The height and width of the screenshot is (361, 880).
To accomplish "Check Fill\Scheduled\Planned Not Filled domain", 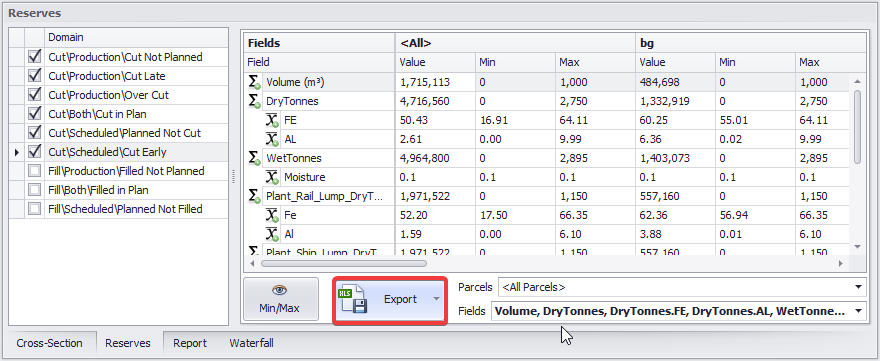I will 35,209.
